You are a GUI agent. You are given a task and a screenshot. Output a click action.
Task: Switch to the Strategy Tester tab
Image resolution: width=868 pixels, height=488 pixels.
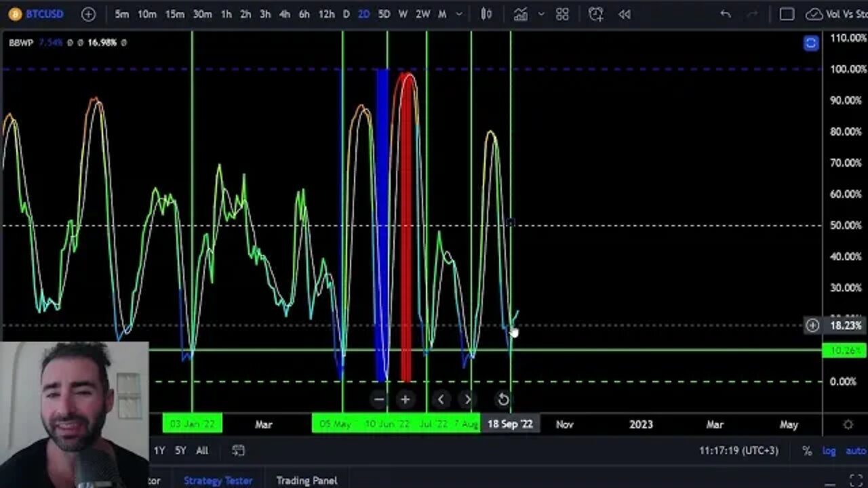pyautogui.click(x=218, y=481)
